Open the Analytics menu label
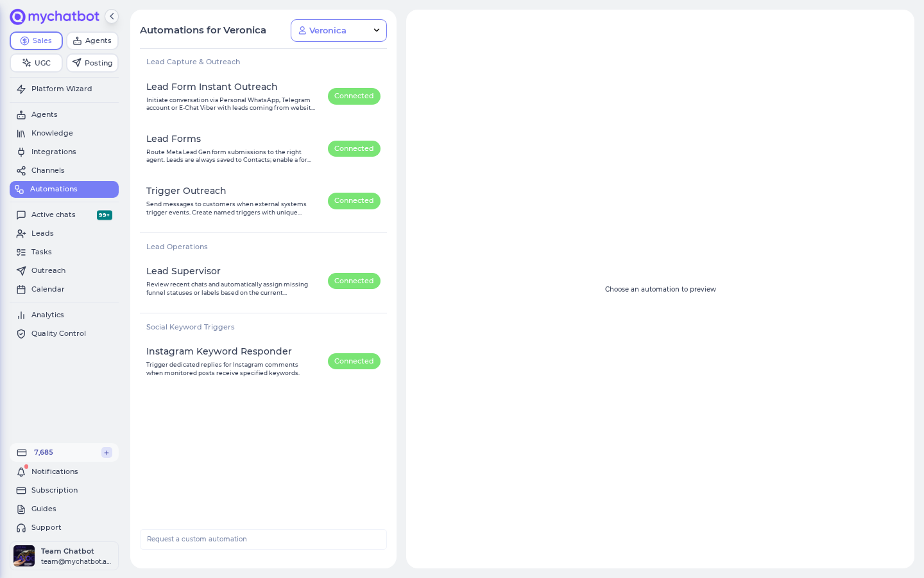 pos(47,315)
